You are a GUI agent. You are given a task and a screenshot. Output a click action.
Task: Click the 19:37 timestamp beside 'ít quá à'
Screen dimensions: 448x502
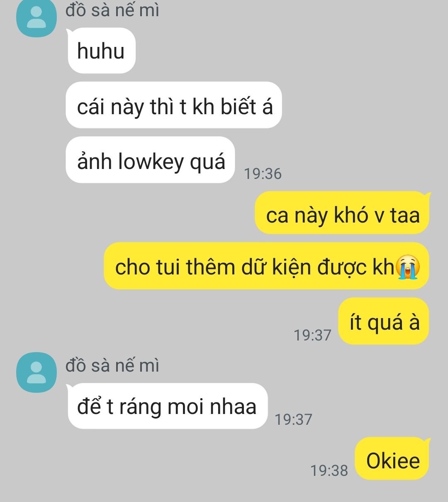[x=313, y=334]
